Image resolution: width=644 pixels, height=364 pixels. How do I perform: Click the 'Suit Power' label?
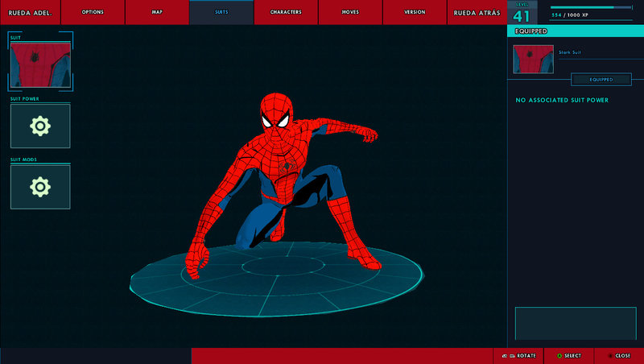point(25,99)
